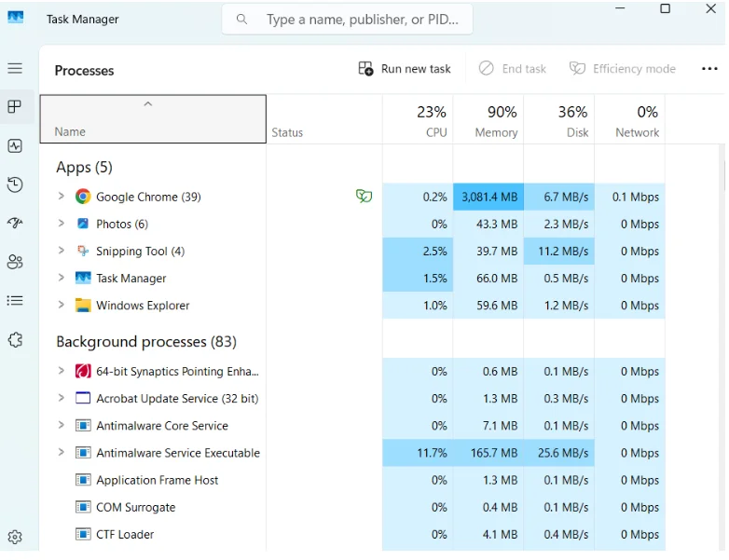The width and height of the screenshot is (729, 560).
Task: Select the Google Chrome (39) process name
Action: click(x=148, y=197)
